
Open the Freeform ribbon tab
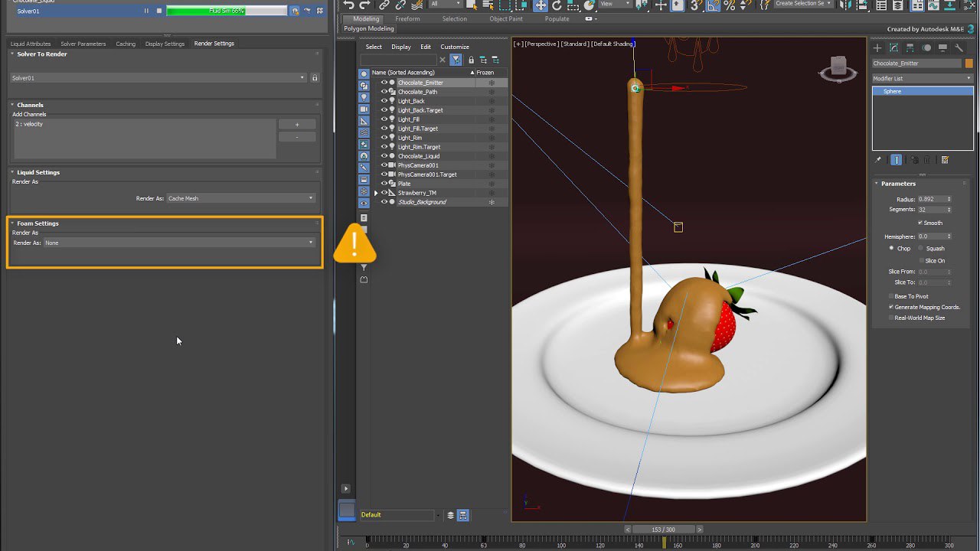coord(407,19)
